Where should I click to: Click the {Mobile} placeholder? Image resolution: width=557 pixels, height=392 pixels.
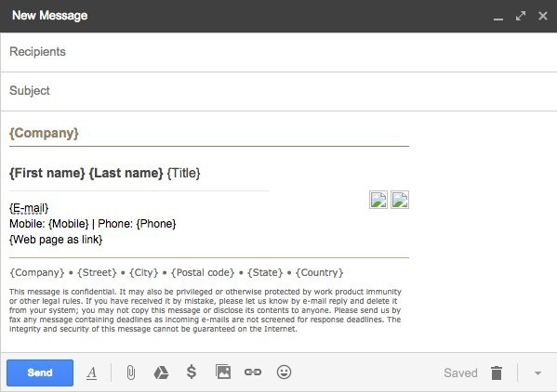pos(69,224)
